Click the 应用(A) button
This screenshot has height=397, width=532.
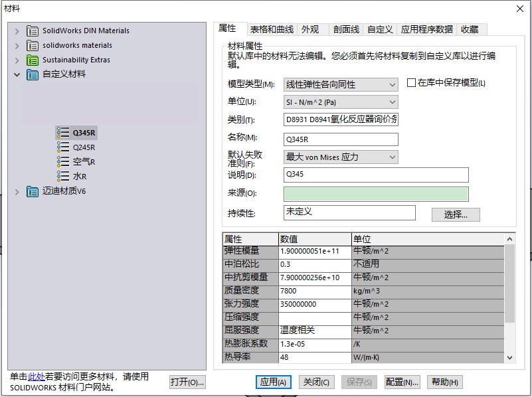[x=273, y=382]
